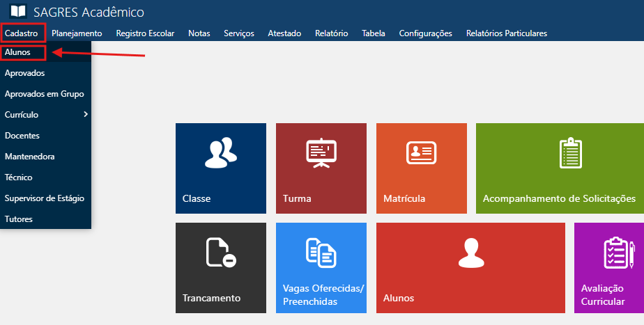This screenshot has width=644, height=325.
Task: Click Supervisor de Estágio menu entry
Action: tap(44, 198)
